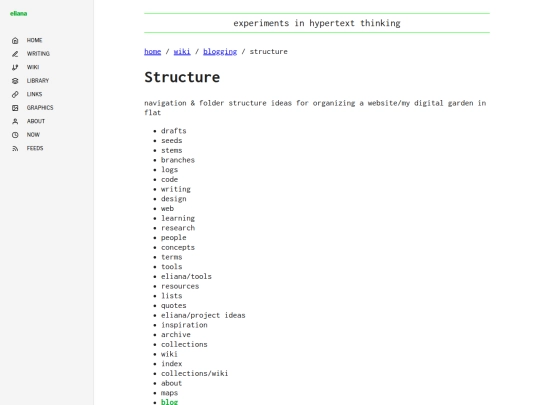Click the writing list item in content

tap(176, 189)
